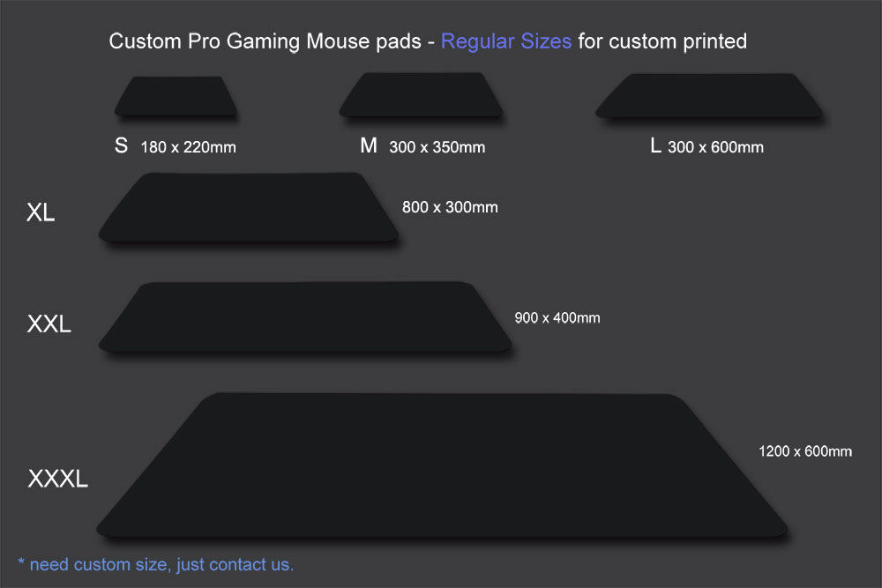Click the XXL size label

click(x=49, y=324)
